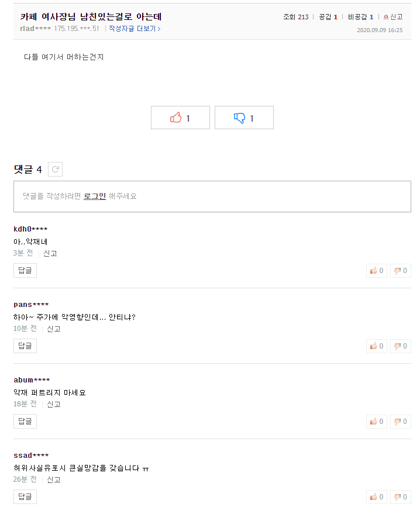420x514 pixels.
Task: Report the comment by ssad****
Action: tap(54, 479)
